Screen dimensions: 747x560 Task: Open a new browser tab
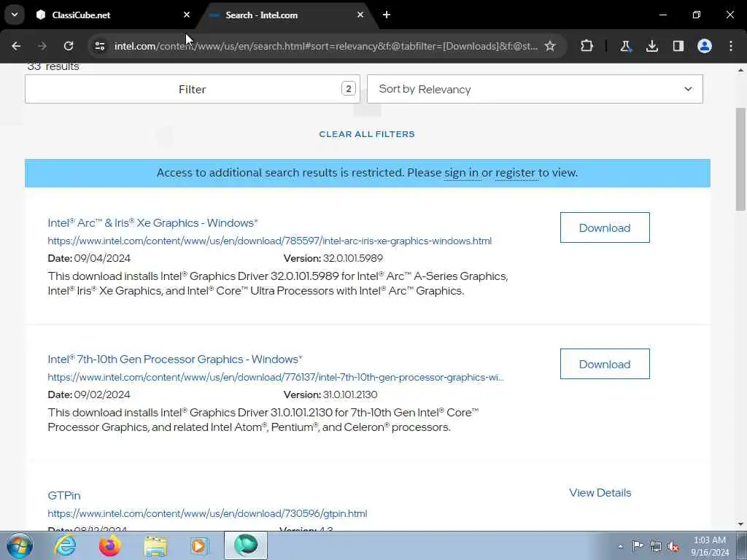387,15
